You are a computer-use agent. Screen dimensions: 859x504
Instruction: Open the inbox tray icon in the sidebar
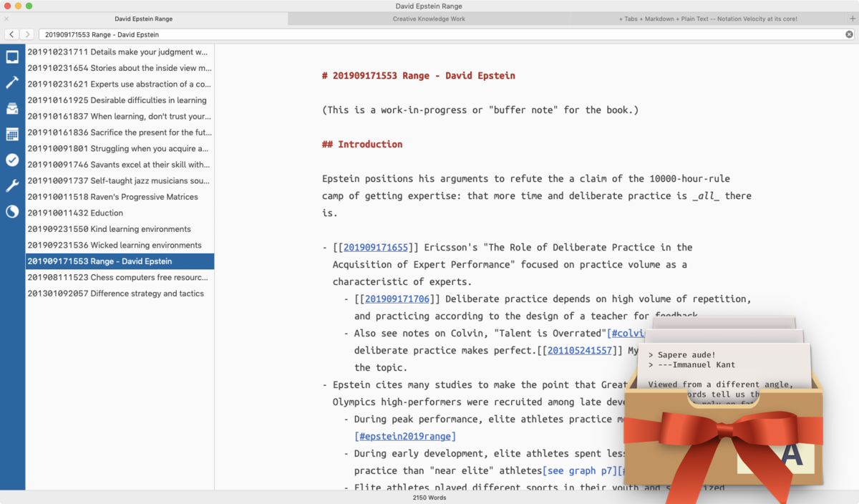point(12,57)
